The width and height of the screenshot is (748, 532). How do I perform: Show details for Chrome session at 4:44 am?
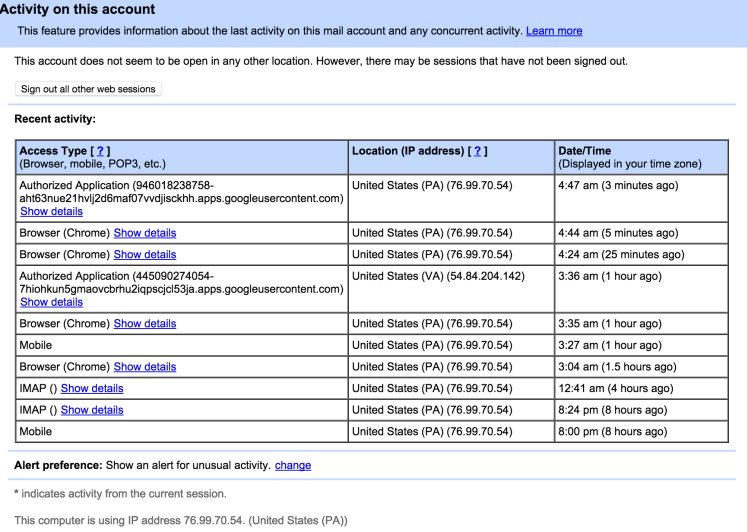click(x=144, y=233)
